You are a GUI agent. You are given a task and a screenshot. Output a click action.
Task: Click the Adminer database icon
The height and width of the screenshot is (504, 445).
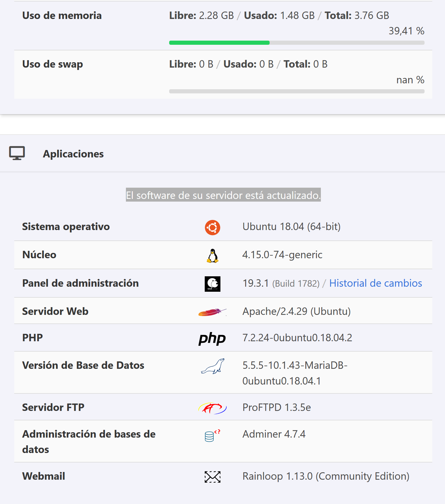212,436
